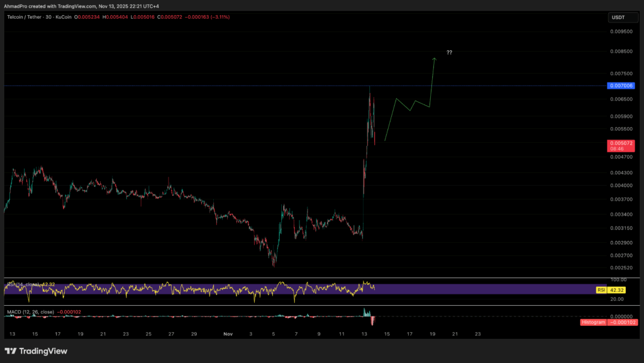Click the green arrow tip of projection
The height and width of the screenshot is (363, 644).
[x=434, y=59]
